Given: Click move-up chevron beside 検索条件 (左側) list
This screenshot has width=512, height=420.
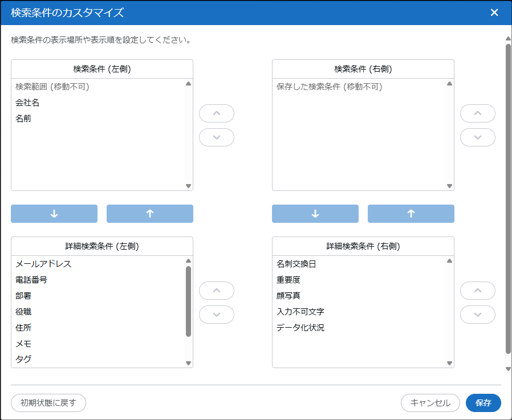Looking at the screenshot, I should [x=217, y=113].
